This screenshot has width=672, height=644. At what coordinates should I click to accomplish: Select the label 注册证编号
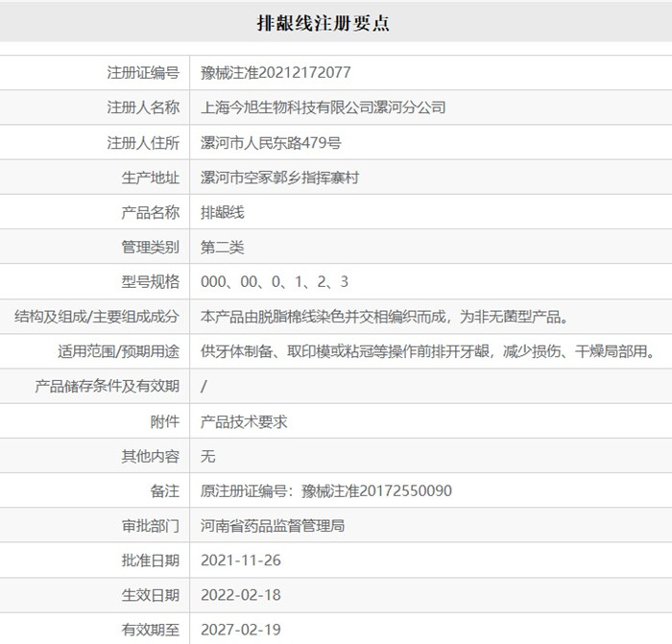point(143,72)
